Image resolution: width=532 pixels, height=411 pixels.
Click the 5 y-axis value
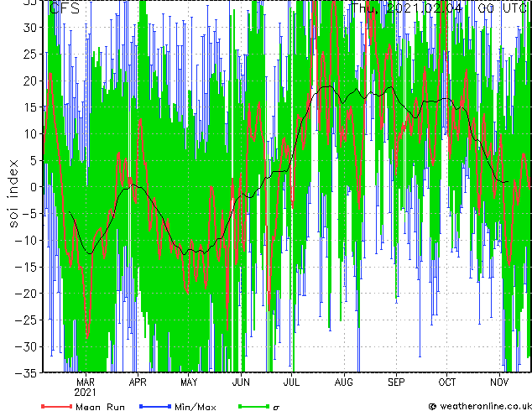coord(34,160)
